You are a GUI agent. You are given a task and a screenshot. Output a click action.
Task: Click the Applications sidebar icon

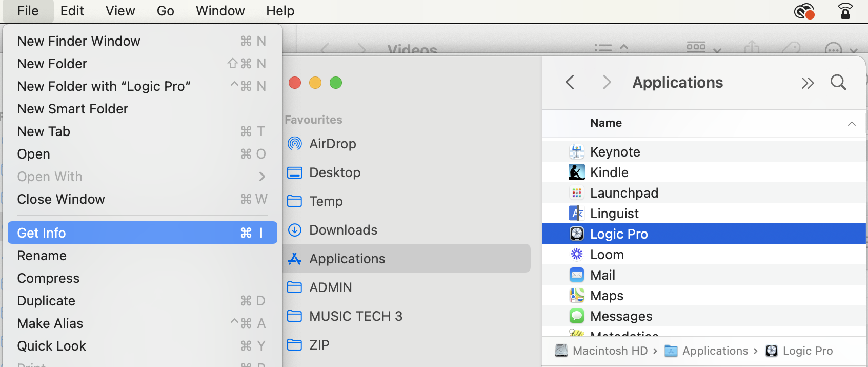point(295,259)
